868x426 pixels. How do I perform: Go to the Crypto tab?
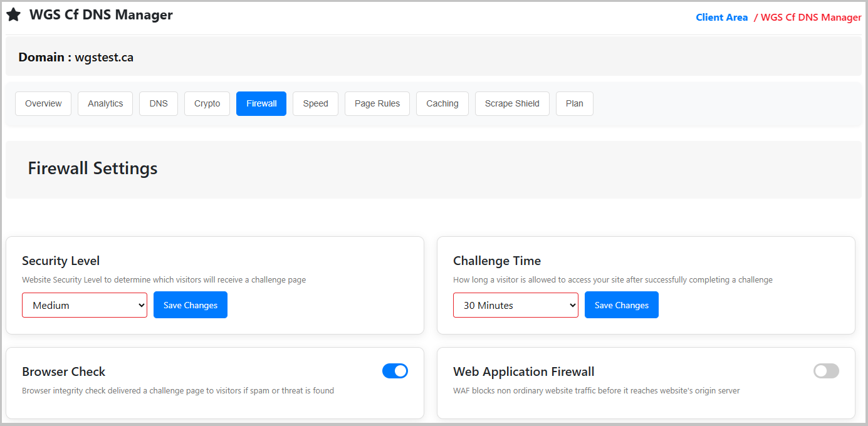pyautogui.click(x=207, y=104)
